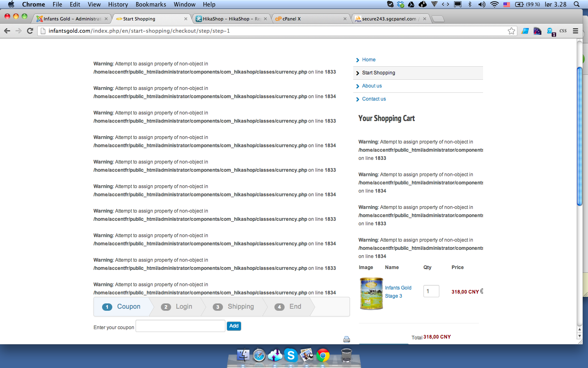The width and height of the screenshot is (588, 368).
Task: Click the CSS extension icon
Action: (x=563, y=31)
